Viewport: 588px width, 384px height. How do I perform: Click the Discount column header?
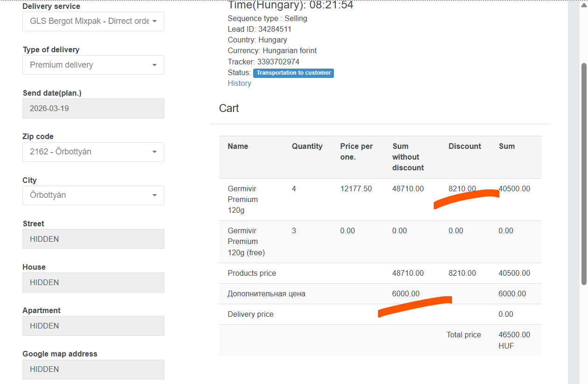465,146
